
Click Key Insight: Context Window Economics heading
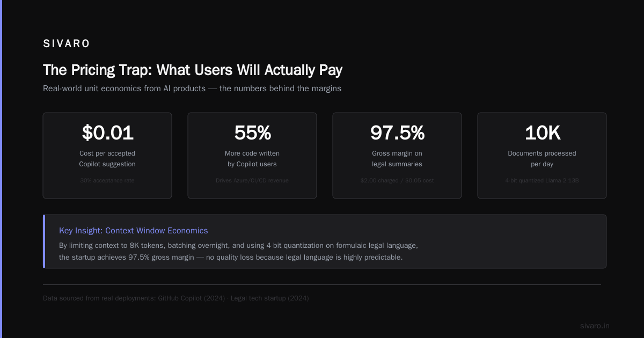coord(134,231)
